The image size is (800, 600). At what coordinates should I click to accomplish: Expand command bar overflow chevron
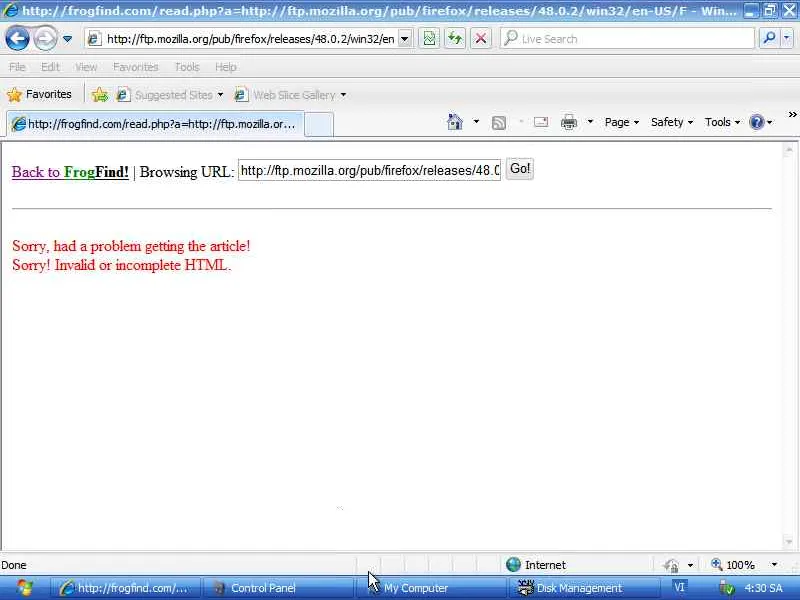792,115
